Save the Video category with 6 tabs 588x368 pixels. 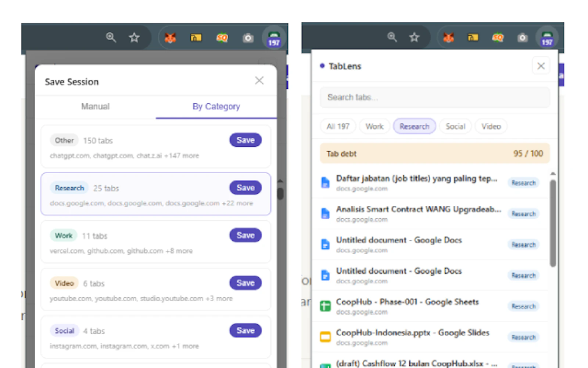click(x=245, y=283)
